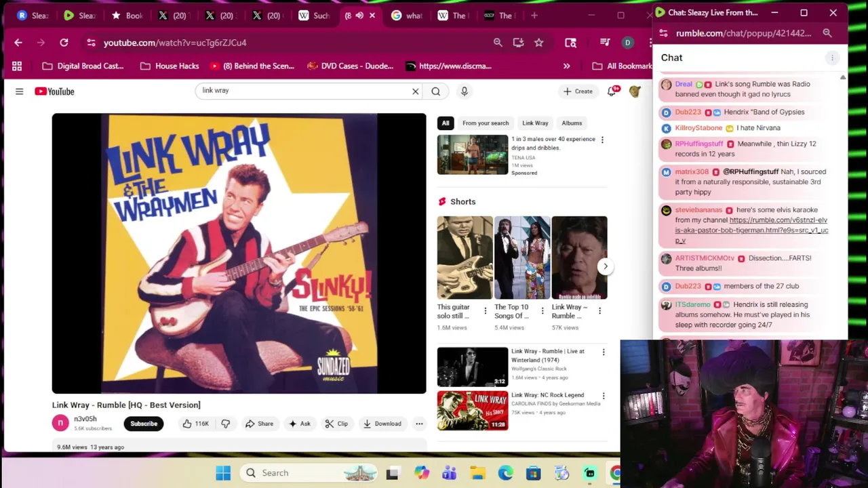868x488 pixels.
Task: Open the 'House Hacks' bookmark folder
Action: [x=170, y=66]
